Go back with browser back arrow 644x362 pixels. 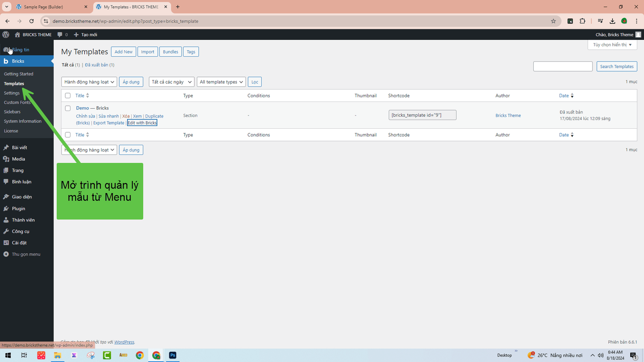point(7,21)
